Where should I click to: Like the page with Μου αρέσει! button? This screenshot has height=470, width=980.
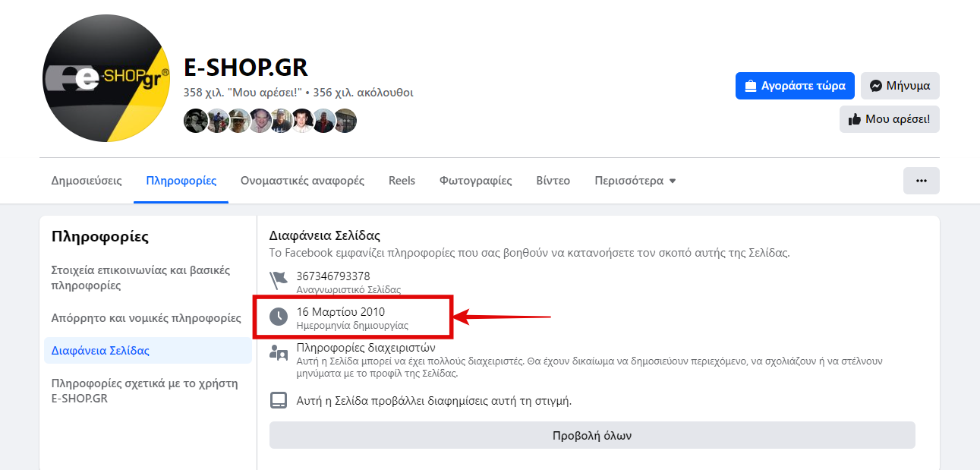click(x=890, y=119)
